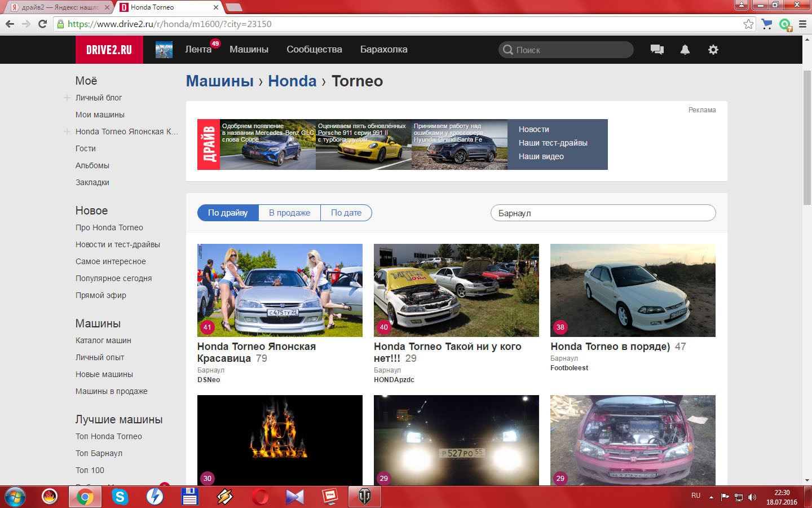Open Каталог машин link
The height and width of the screenshot is (508, 812).
[x=103, y=340]
